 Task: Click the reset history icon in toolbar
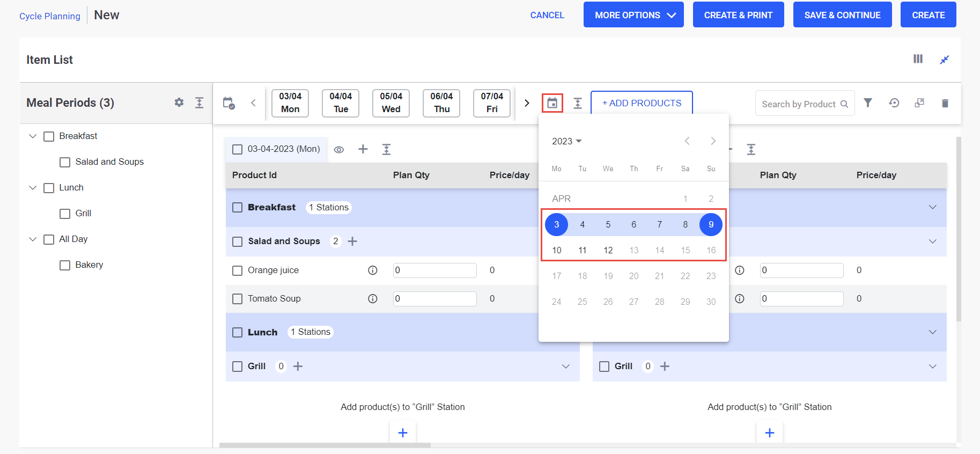(x=894, y=102)
